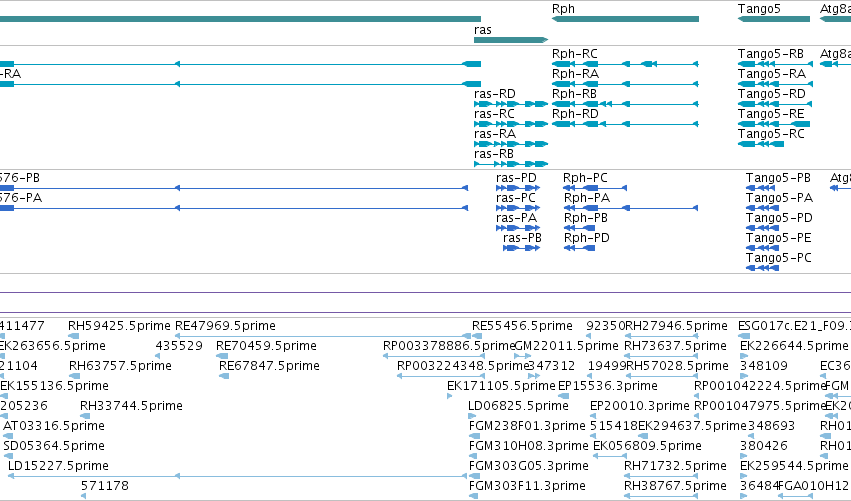
Task: Click EST EK171105.5prime
Action: (501, 386)
